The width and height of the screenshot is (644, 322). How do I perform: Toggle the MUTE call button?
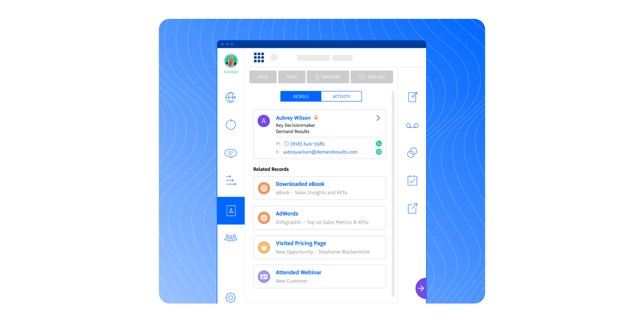[x=292, y=76]
